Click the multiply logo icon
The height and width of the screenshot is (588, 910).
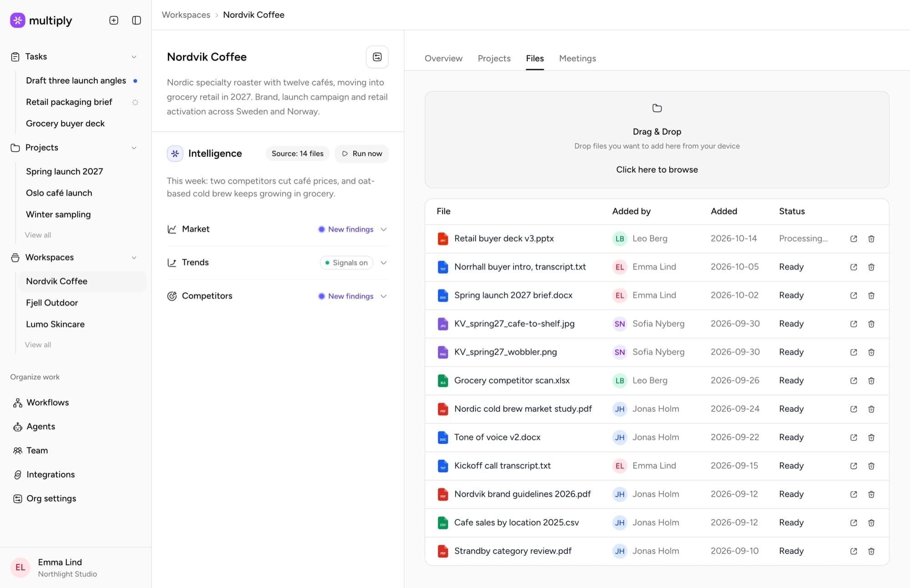18,20
